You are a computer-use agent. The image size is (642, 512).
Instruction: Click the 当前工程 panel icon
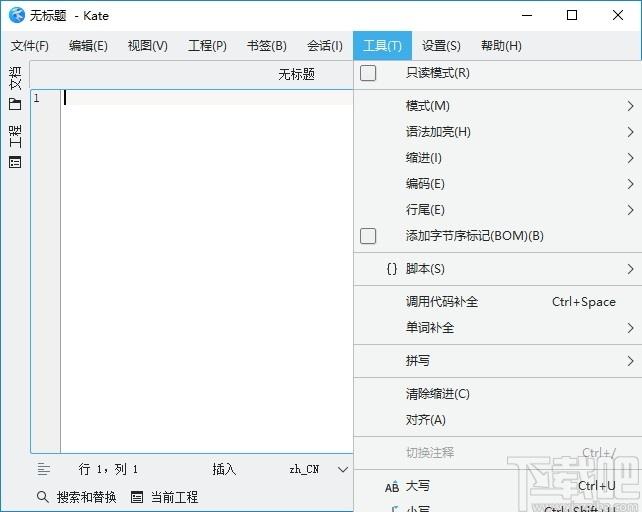tap(137, 497)
